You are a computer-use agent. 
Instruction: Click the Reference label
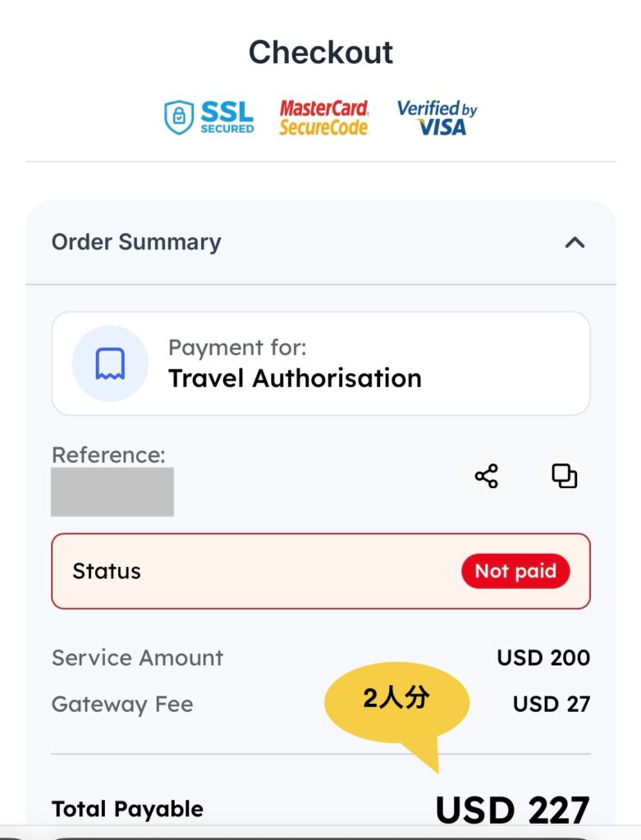(108, 455)
